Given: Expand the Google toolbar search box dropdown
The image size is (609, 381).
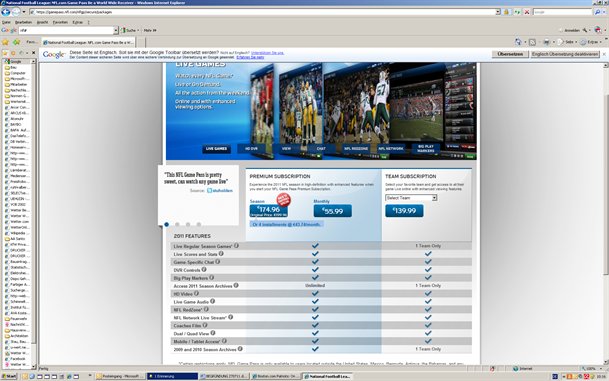Looking at the screenshot, I should pos(115,30).
